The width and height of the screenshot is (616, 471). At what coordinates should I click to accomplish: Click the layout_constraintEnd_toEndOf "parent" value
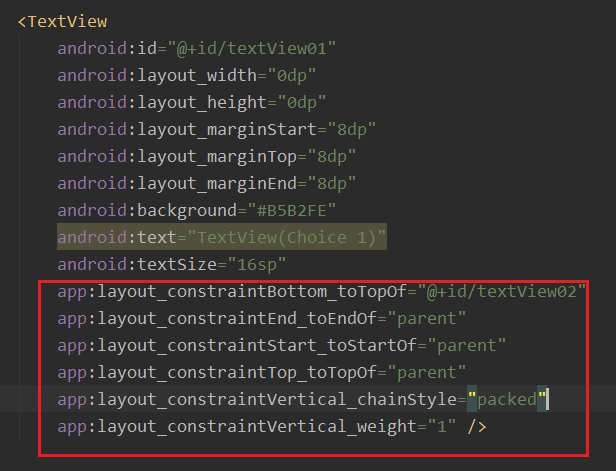point(427,318)
